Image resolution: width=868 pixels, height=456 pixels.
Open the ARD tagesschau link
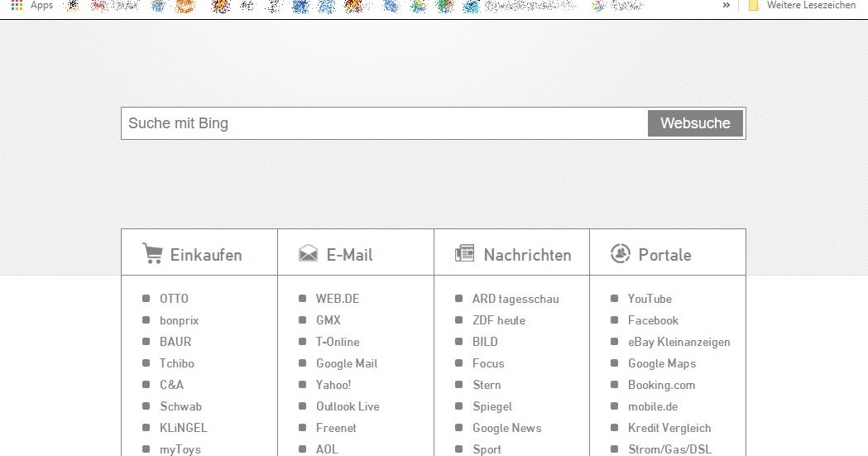516,299
